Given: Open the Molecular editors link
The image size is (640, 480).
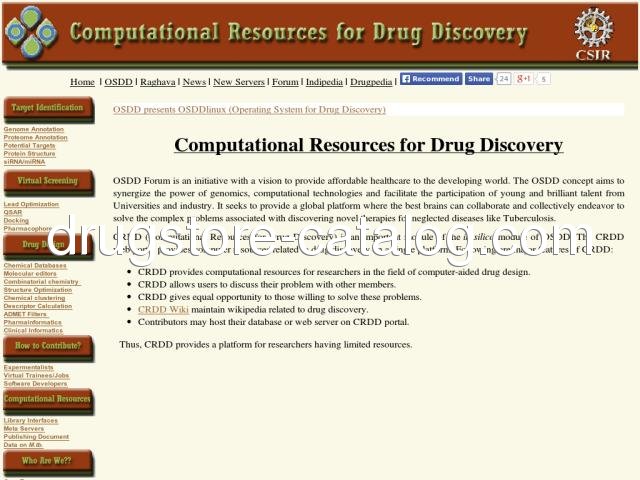Looking at the screenshot, I should point(30,273).
